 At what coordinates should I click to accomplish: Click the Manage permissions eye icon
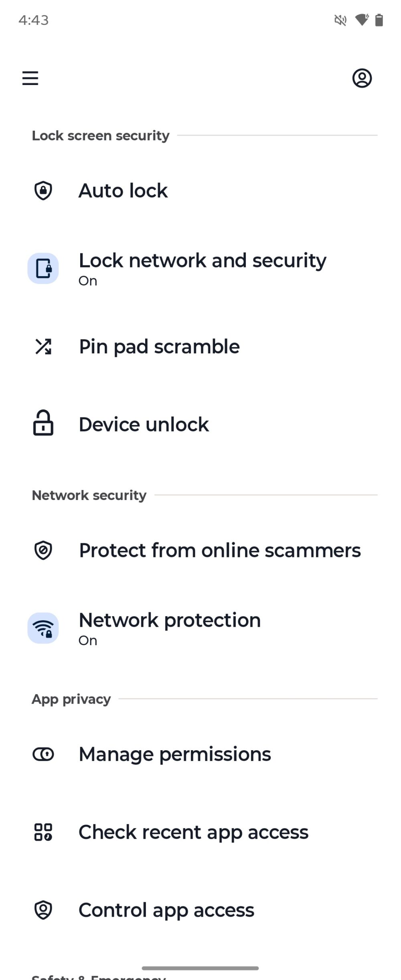(x=43, y=753)
